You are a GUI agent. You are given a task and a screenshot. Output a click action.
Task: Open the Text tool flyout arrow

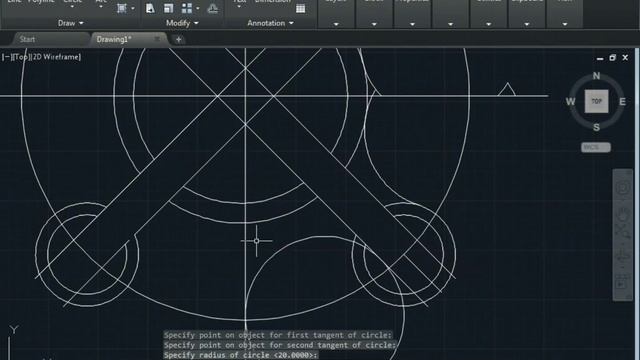(x=239, y=7)
